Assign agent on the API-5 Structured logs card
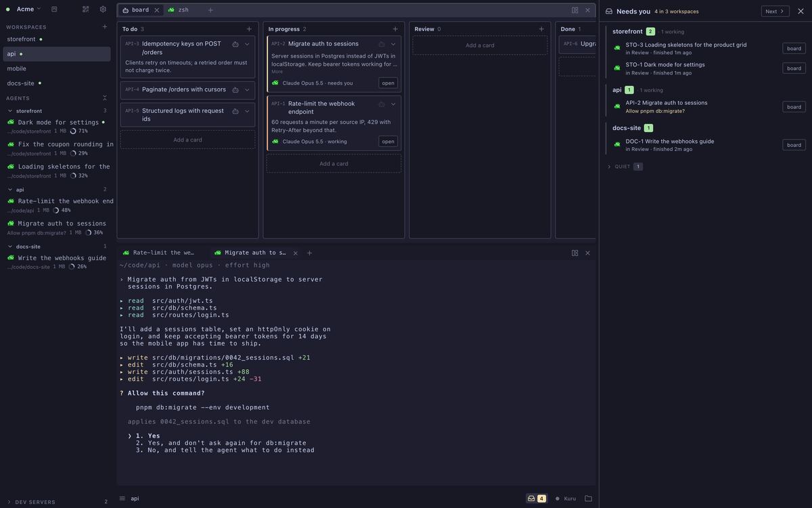Image resolution: width=812 pixels, height=508 pixels. pos(235,111)
